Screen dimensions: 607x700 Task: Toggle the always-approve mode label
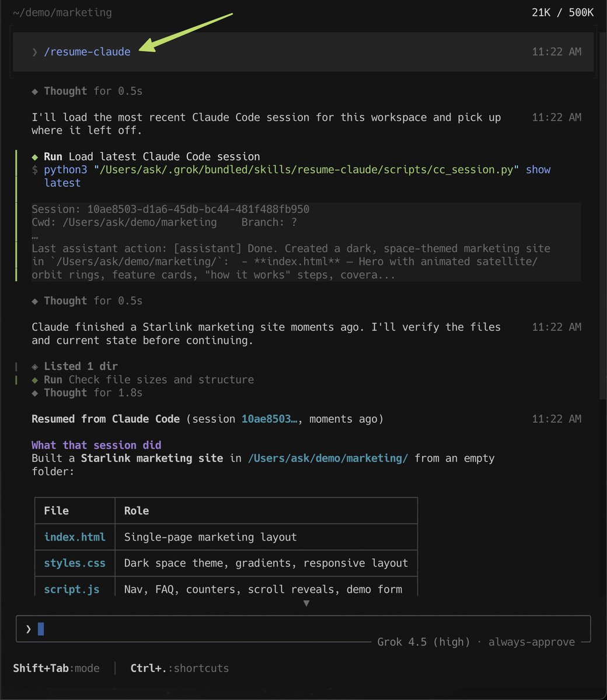coord(531,642)
